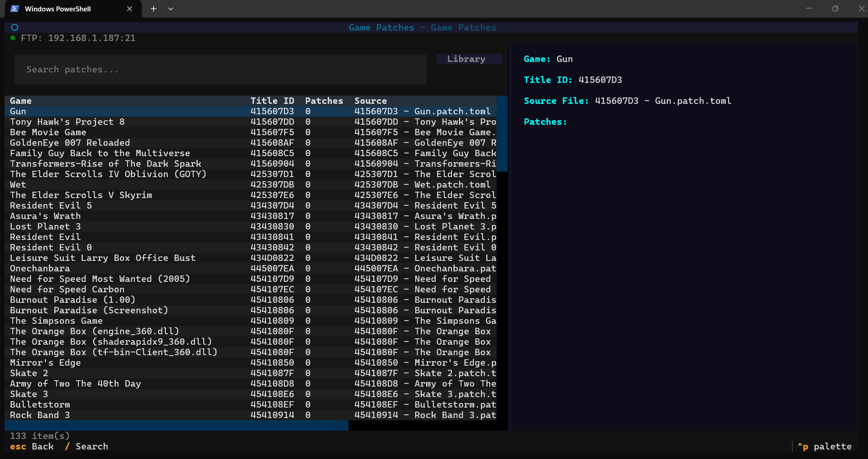Sort by the Patches column header
Screen dimensions: 868x459
[x=324, y=101]
